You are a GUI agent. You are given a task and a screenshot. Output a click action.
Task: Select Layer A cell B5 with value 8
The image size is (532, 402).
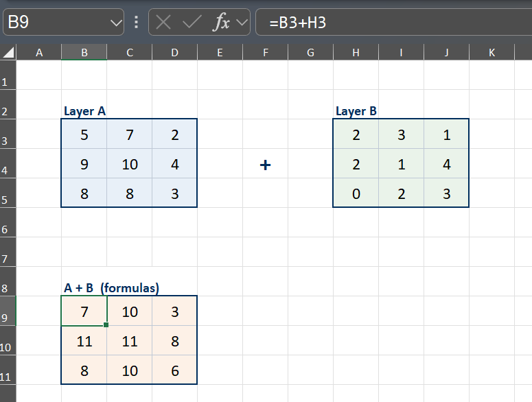click(84, 193)
